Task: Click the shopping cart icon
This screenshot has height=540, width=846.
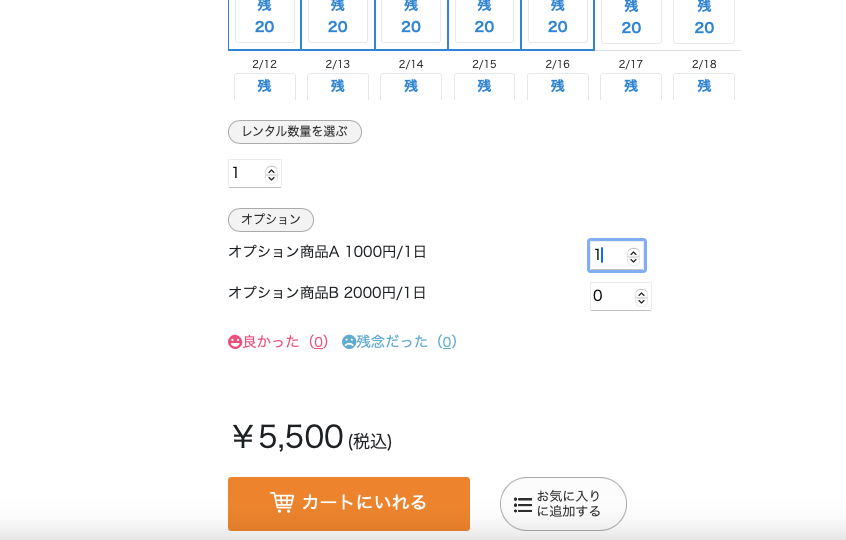Action: [x=282, y=503]
